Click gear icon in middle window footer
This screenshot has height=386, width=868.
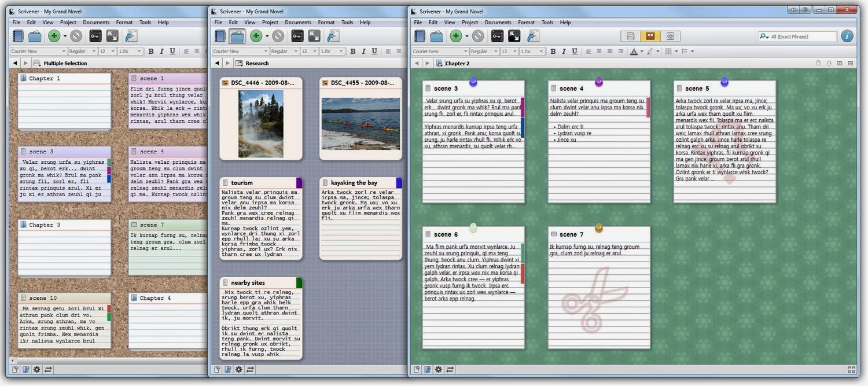pos(238,369)
